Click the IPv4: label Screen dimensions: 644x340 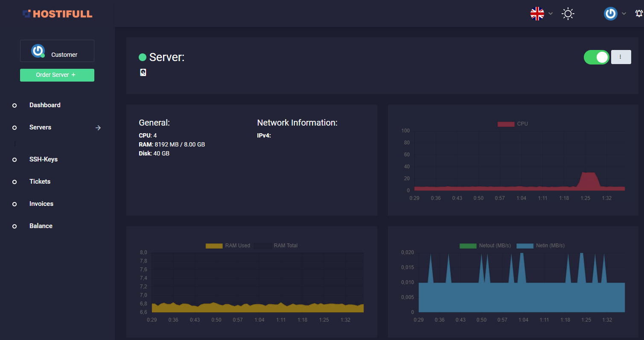pyautogui.click(x=264, y=135)
